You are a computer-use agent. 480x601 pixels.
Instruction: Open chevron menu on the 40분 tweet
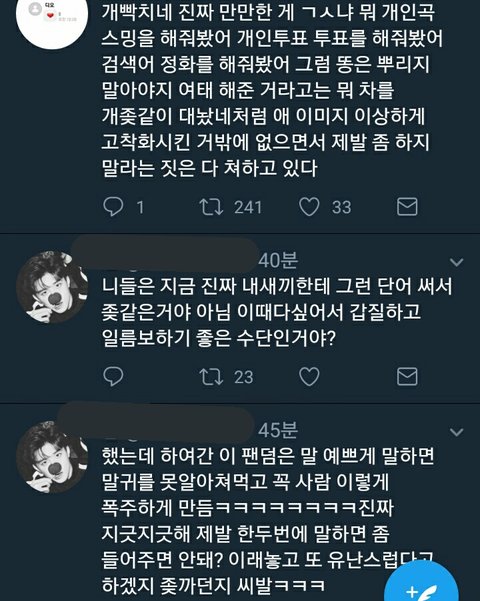pyautogui.click(x=456, y=262)
